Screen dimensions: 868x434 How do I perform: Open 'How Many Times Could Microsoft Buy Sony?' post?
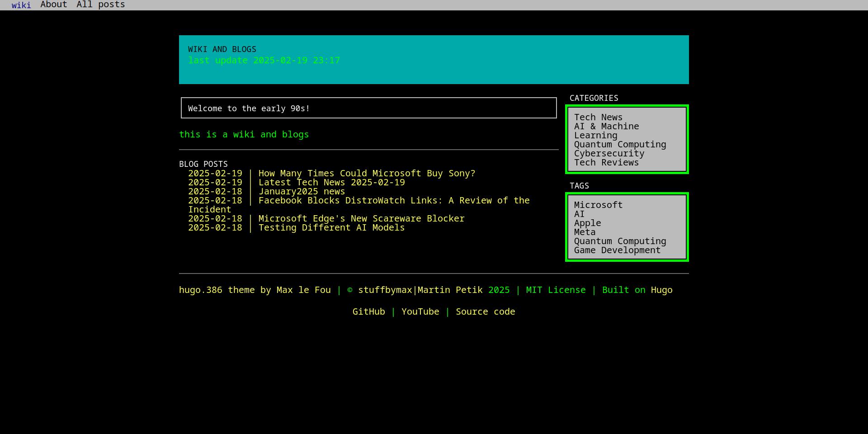coord(366,173)
